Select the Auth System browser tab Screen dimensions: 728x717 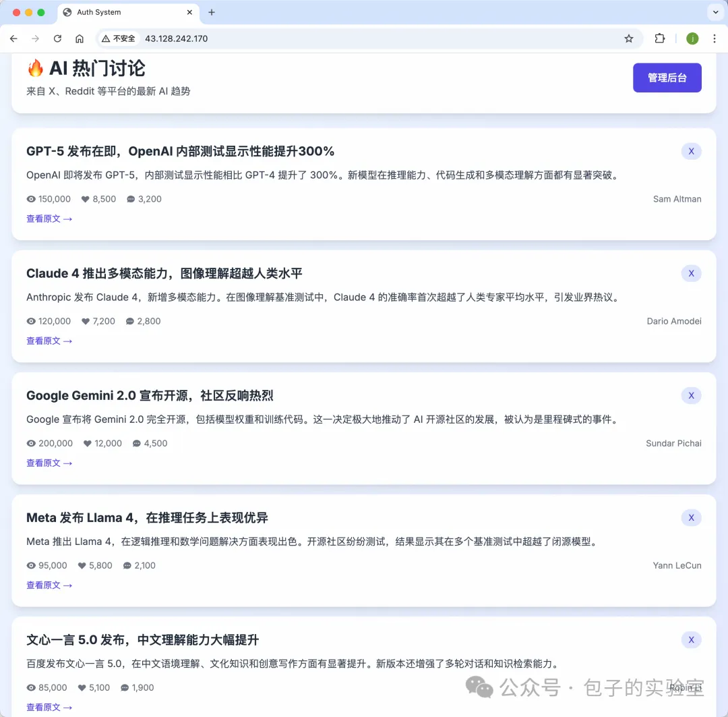pos(129,13)
